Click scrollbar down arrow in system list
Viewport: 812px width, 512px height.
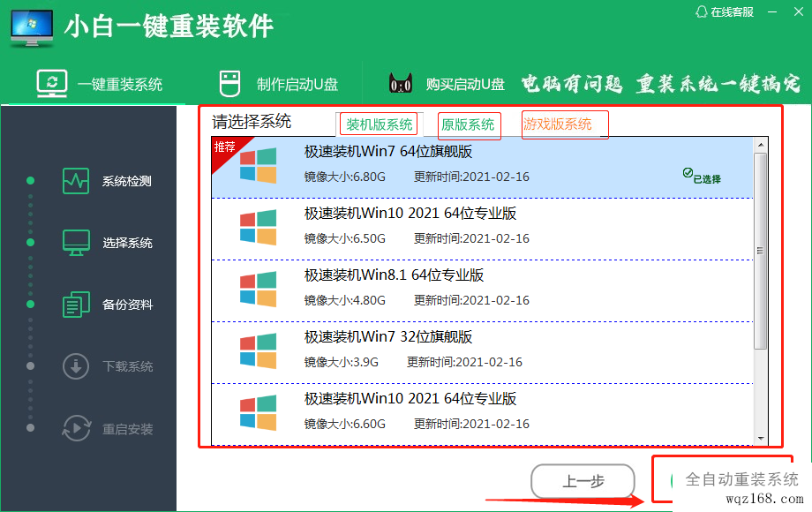(x=760, y=438)
